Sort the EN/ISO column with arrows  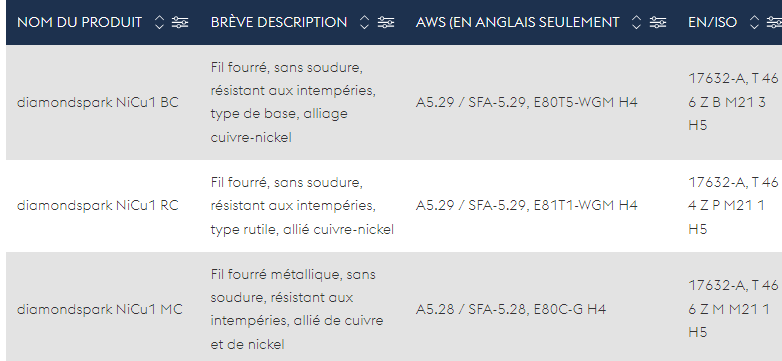coord(755,22)
